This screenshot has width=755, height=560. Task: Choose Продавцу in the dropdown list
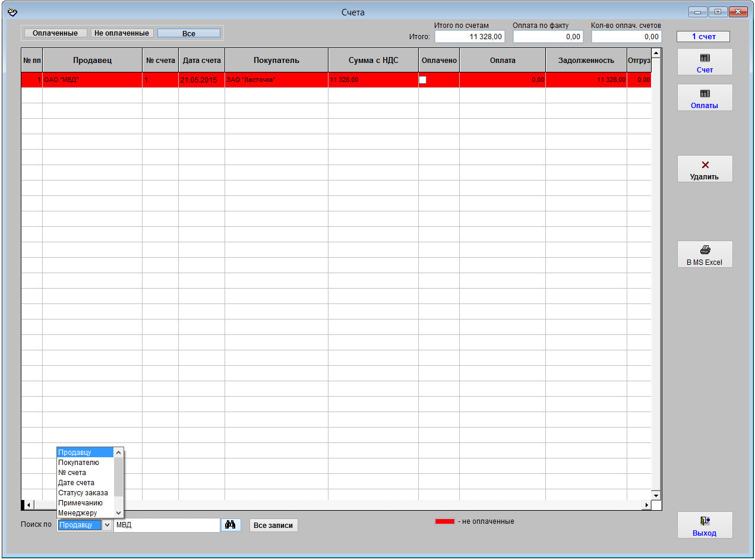point(86,453)
